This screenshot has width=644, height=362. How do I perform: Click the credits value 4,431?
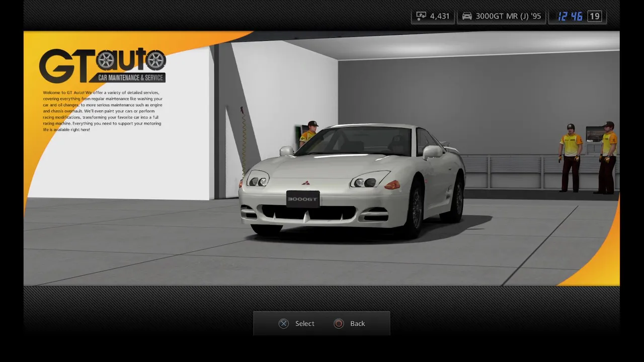(440, 16)
